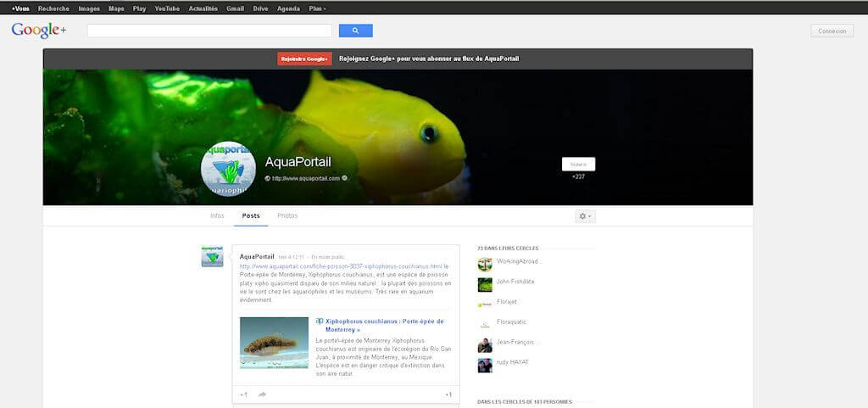Click the Suivre button on the cover
The height and width of the screenshot is (408, 868).
pos(578,164)
